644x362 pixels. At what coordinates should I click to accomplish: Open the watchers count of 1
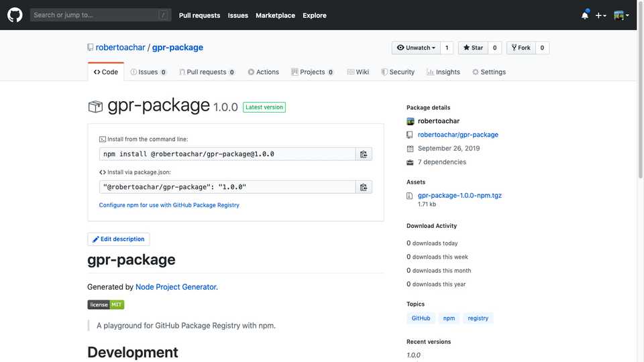point(447,48)
